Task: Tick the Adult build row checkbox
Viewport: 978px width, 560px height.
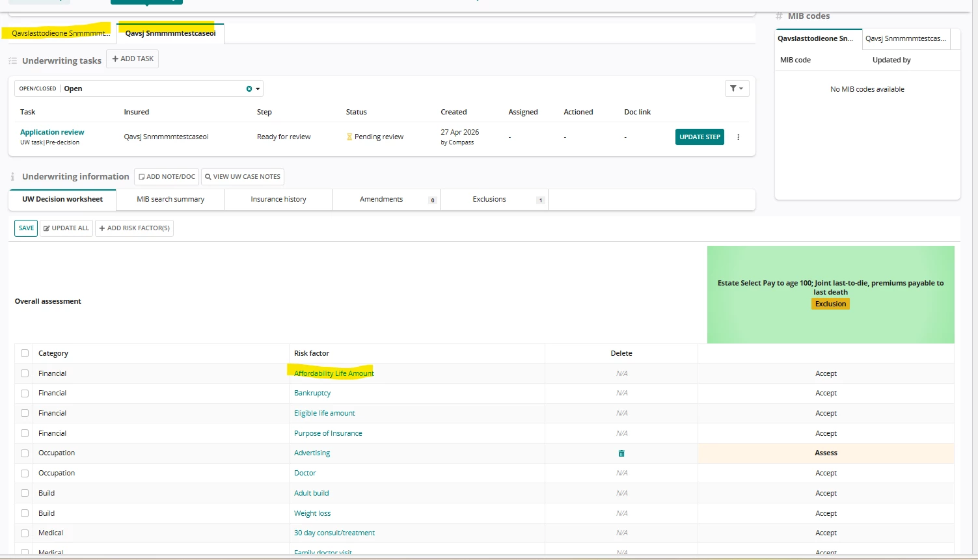Action: pos(25,493)
